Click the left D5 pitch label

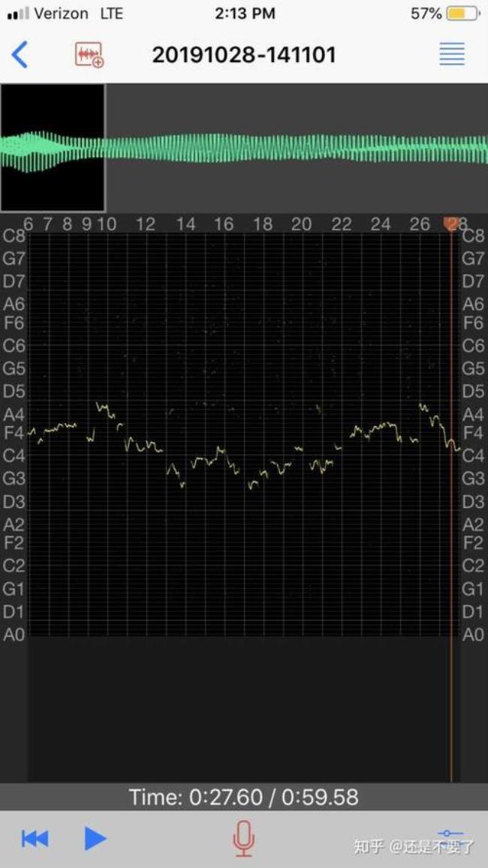pyautogui.click(x=14, y=392)
